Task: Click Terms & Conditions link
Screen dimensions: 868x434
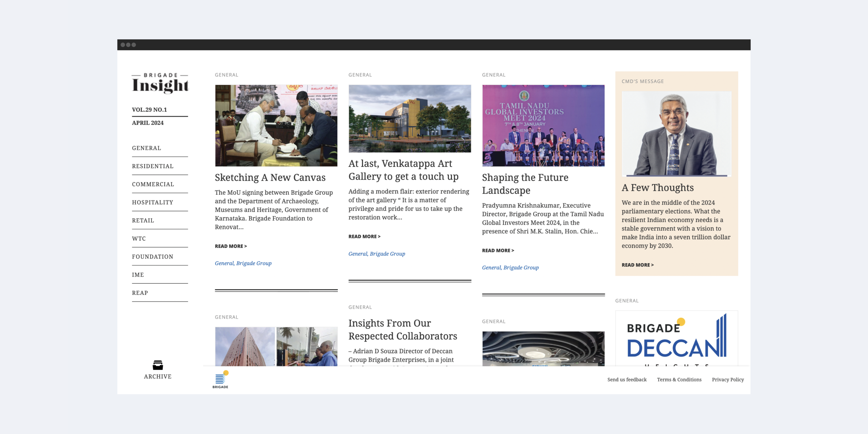Action: click(x=679, y=379)
